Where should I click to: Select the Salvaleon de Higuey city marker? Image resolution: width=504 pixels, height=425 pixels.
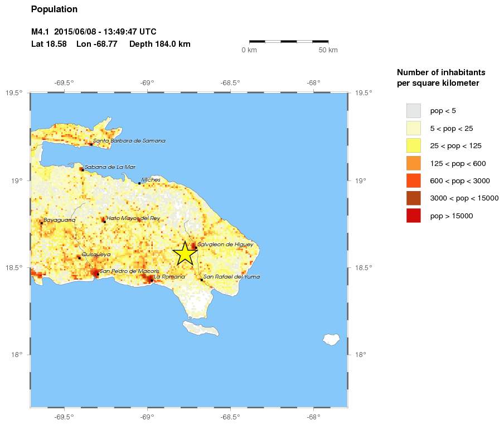[195, 247]
